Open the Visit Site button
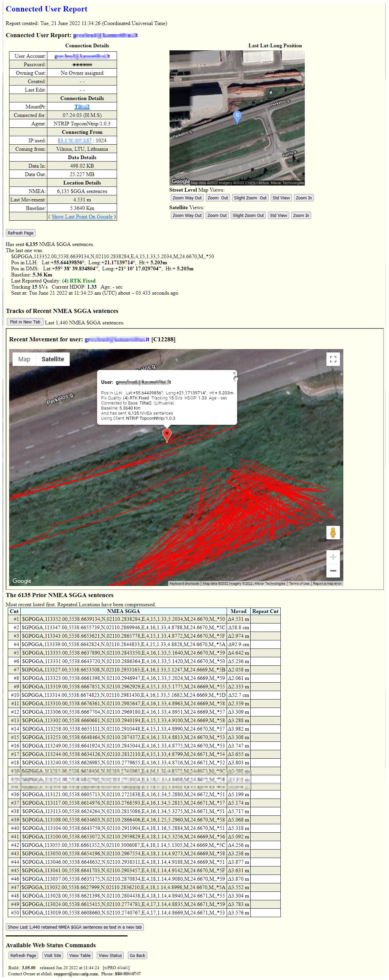 point(52,955)
